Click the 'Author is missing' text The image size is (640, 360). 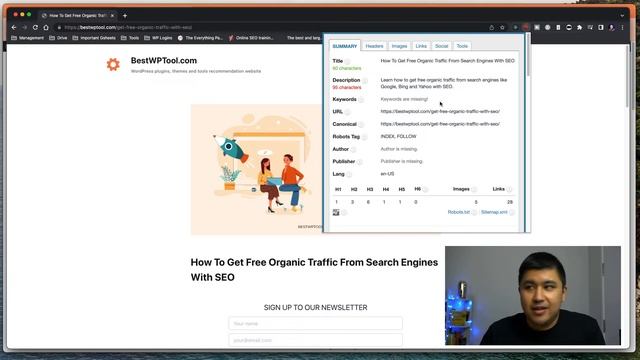pyautogui.click(x=399, y=149)
